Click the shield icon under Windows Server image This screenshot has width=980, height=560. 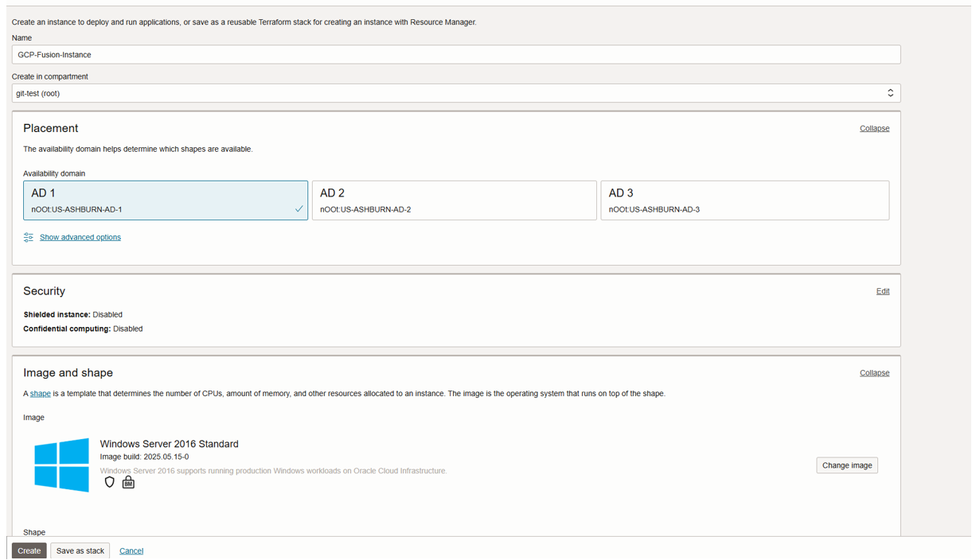[110, 482]
